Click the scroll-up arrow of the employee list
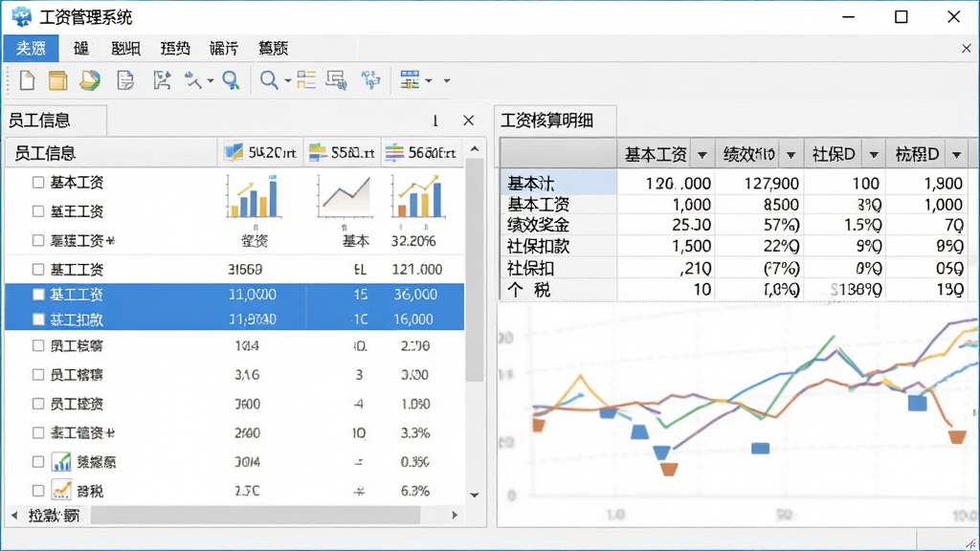Screen dimensions: 980x551 [475, 149]
